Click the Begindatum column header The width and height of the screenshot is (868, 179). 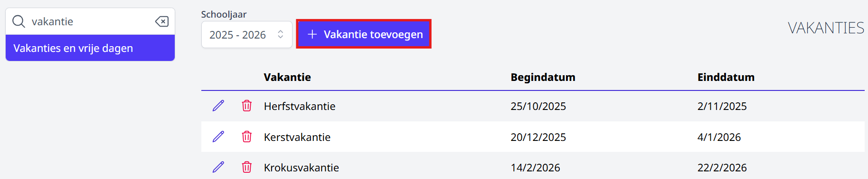click(543, 77)
